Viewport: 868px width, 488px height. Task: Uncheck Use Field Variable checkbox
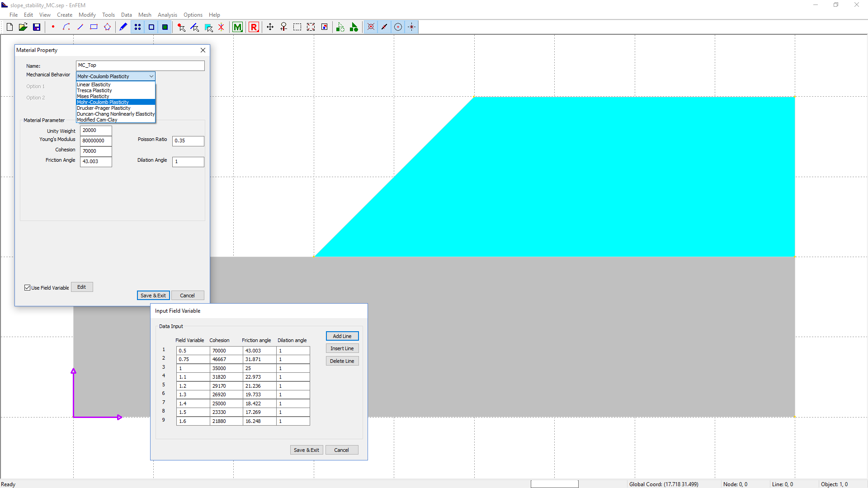click(x=28, y=288)
